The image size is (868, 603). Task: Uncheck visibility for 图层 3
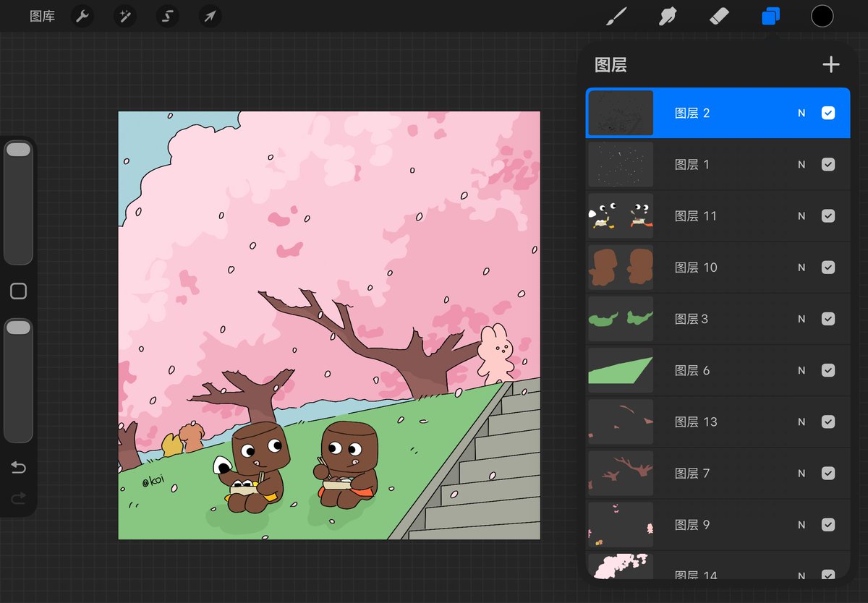pyautogui.click(x=828, y=319)
